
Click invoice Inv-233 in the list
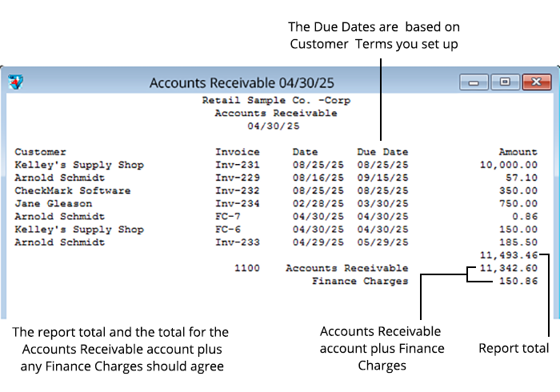click(237, 242)
